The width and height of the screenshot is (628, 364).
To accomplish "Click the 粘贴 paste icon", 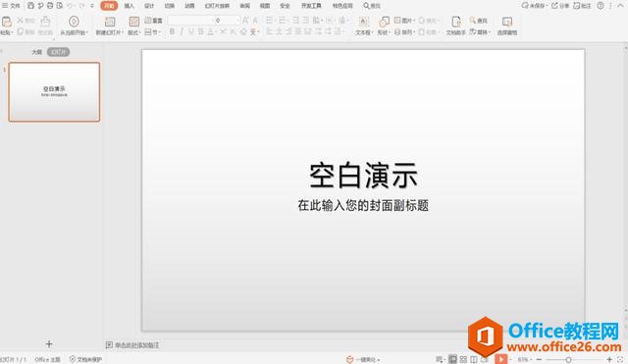I will 7,21.
